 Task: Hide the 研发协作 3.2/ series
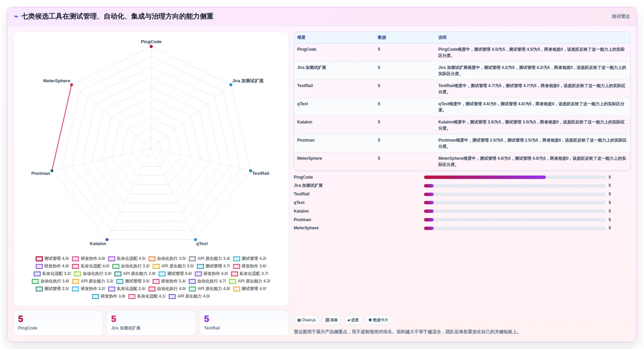89,289
